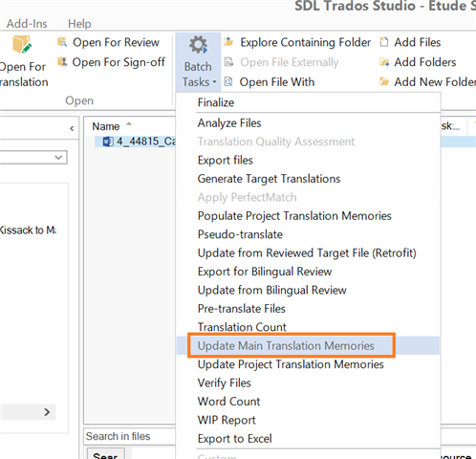This screenshot has height=459, width=476.
Task: Click the Add Folders icon
Action: pos(384,62)
